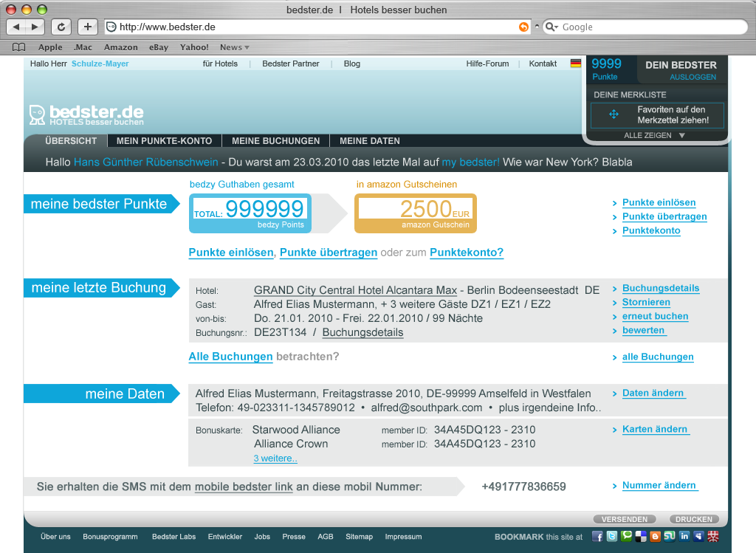The height and width of the screenshot is (553, 756).
Task: Click the Blogger share icon
Action: (656, 537)
